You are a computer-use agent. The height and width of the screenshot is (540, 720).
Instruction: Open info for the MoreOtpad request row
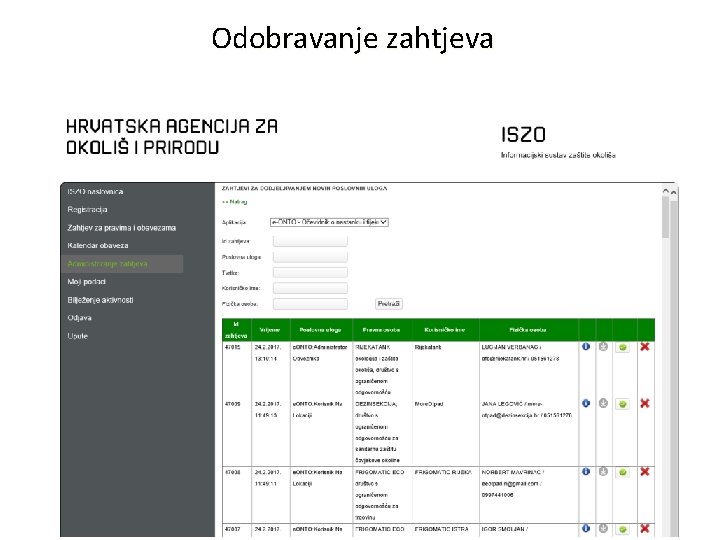586,403
